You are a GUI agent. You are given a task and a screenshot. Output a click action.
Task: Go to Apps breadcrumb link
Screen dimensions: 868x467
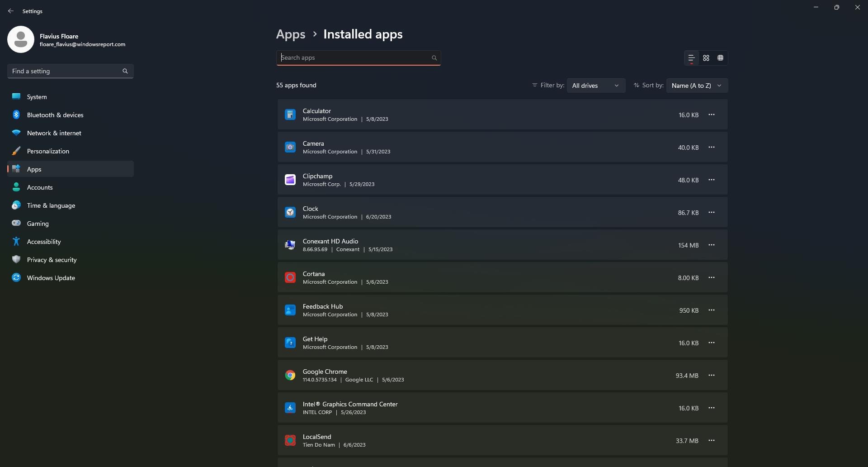291,34
